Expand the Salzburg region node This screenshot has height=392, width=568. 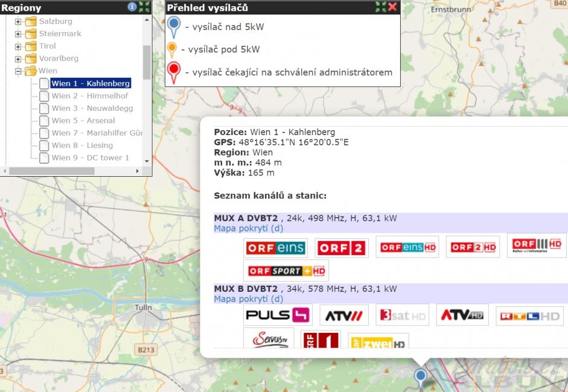point(18,22)
